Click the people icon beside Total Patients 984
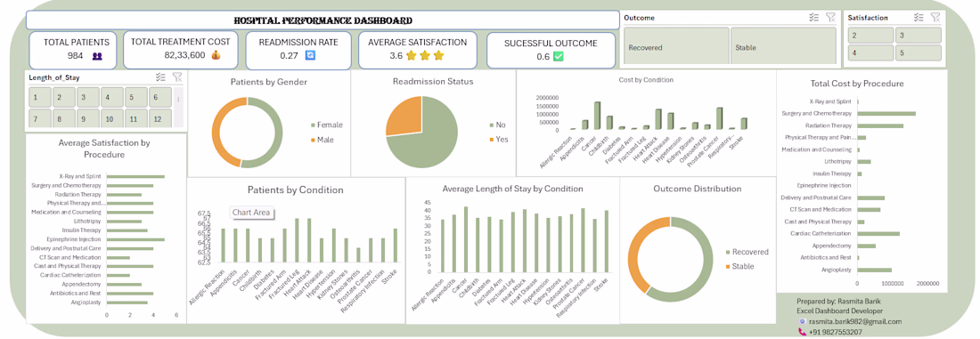This screenshot has width=980, height=339. click(97, 55)
